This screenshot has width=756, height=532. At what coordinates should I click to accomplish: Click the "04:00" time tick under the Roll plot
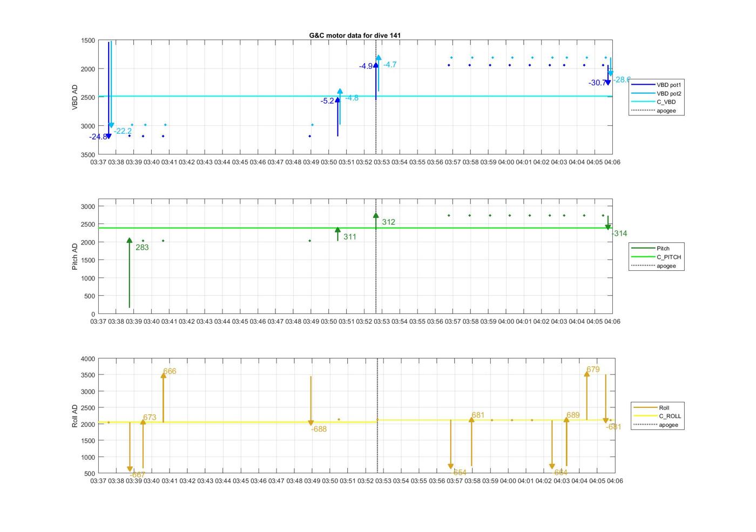[x=508, y=481]
